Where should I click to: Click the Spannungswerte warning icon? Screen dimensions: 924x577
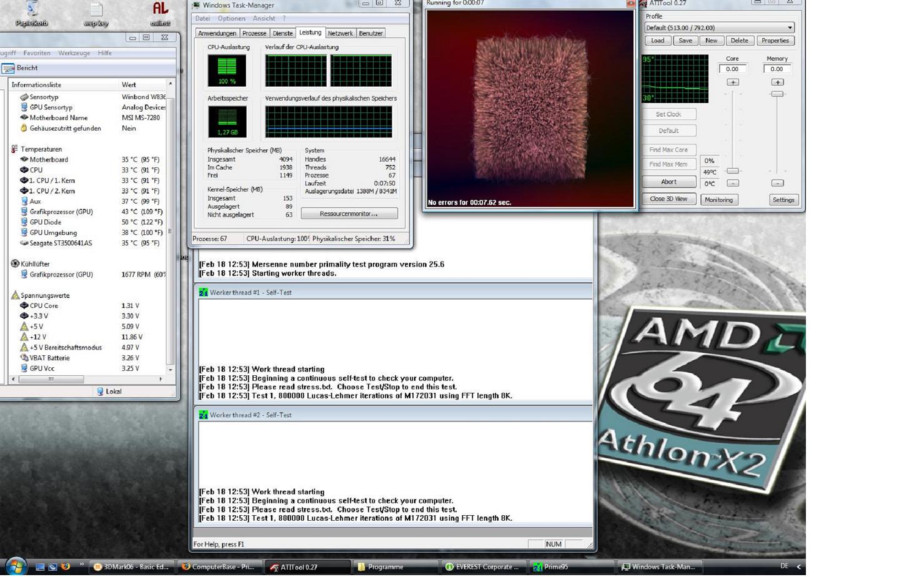(x=15, y=295)
